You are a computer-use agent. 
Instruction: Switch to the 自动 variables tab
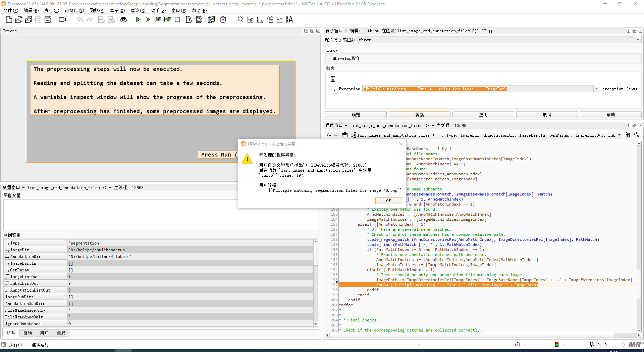click(x=28, y=333)
